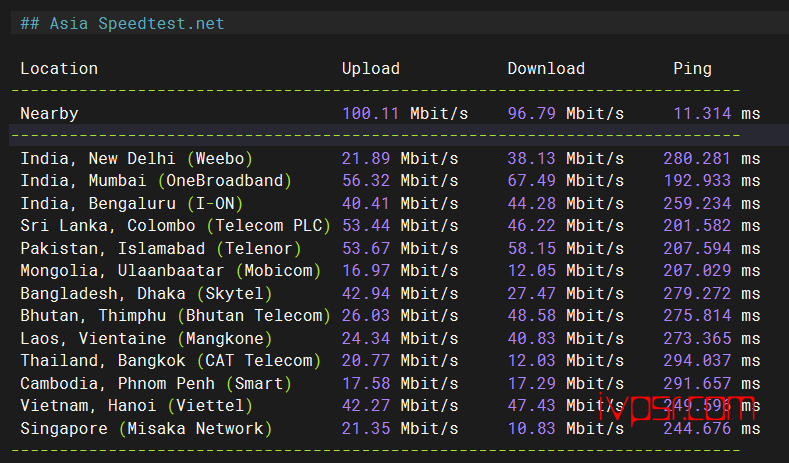Select Ulaanbaatar download value 12.05

point(531,271)
